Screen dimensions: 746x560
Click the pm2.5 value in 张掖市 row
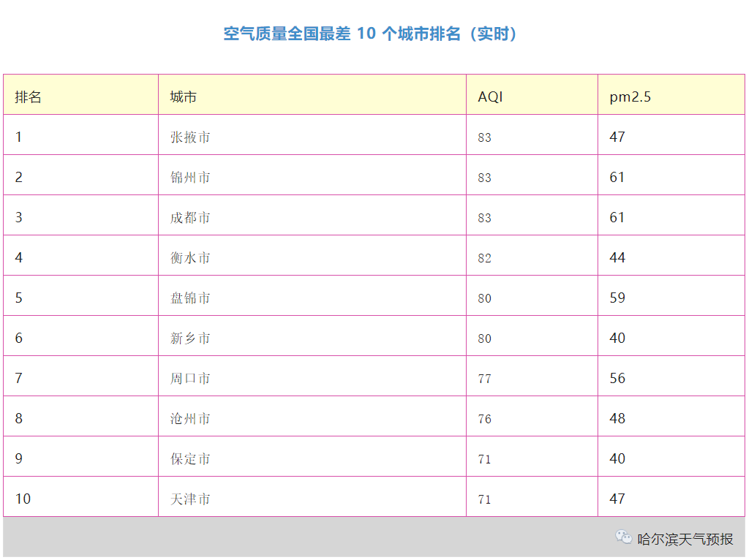[617, 137]
